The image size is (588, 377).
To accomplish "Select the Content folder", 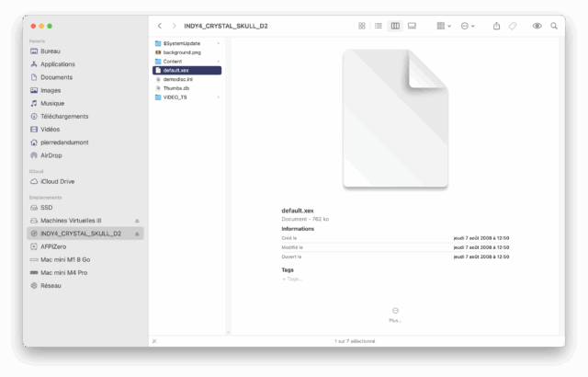I will click(187, 61).
